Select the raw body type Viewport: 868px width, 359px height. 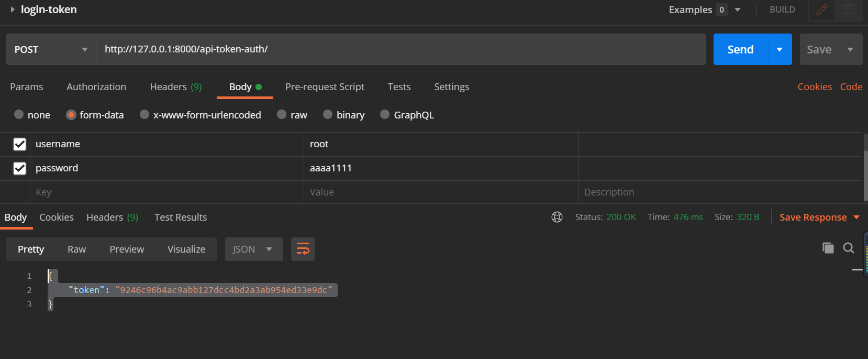coord(282,114)
